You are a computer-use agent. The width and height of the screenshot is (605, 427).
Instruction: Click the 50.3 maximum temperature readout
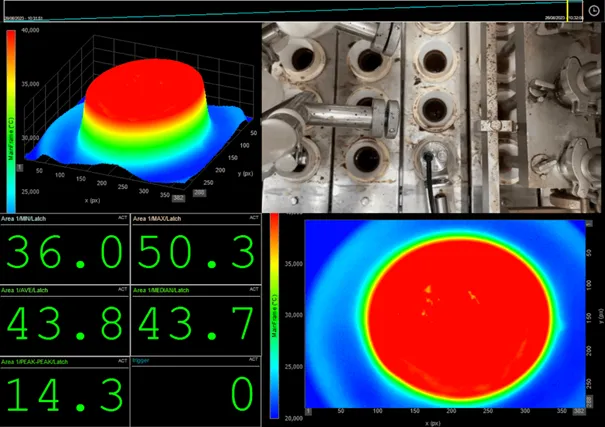point(195,252)
